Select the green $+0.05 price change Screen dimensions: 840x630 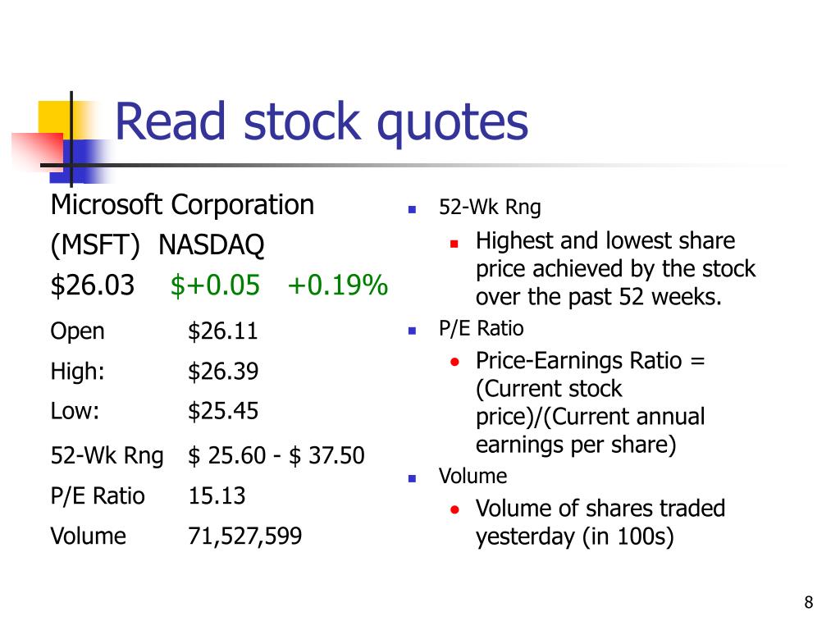[215, 285]
